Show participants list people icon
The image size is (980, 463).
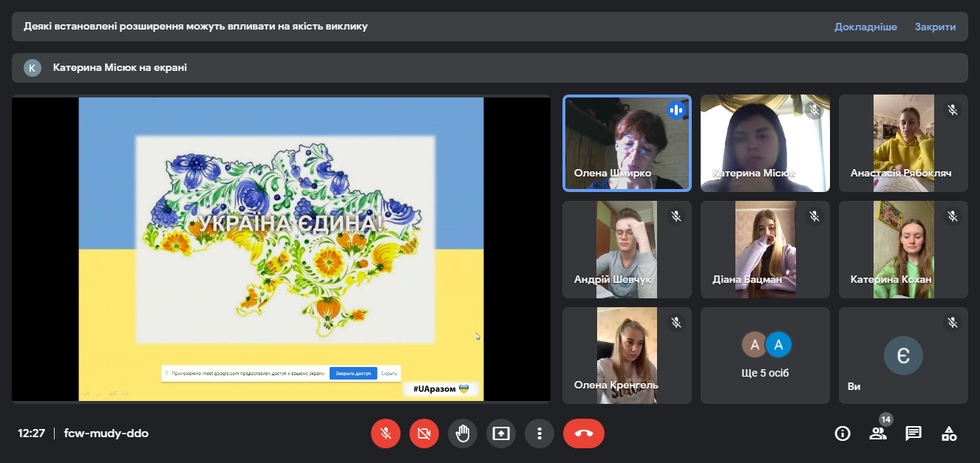[x=877, y=433]
